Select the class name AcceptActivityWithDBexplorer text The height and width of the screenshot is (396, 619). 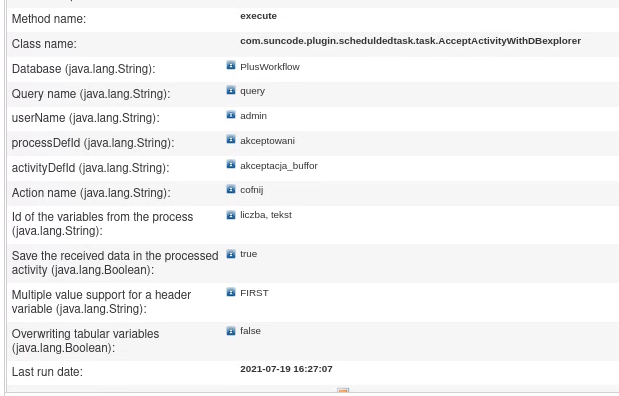(411, 41)
